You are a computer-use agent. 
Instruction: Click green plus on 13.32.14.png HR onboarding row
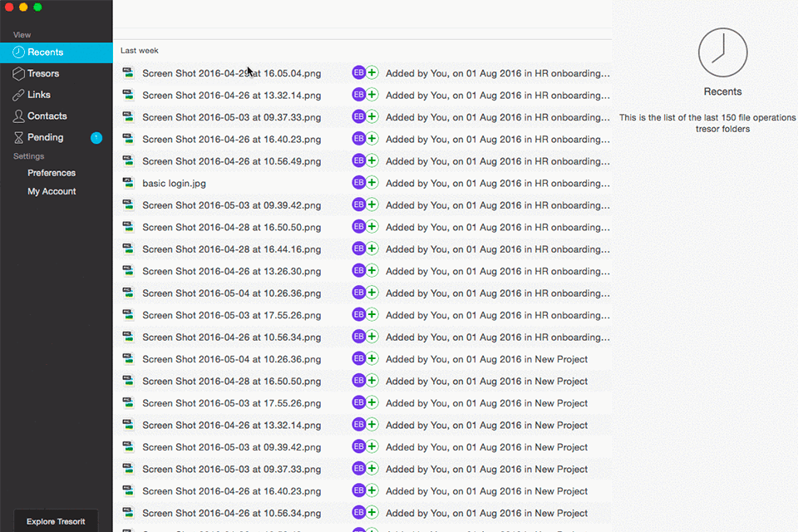click(x=372, y=95)
